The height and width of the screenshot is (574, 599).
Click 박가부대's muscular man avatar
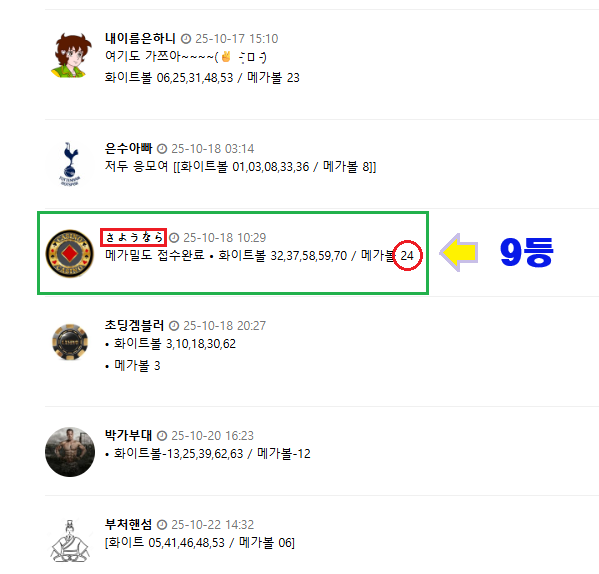[70, 452]
